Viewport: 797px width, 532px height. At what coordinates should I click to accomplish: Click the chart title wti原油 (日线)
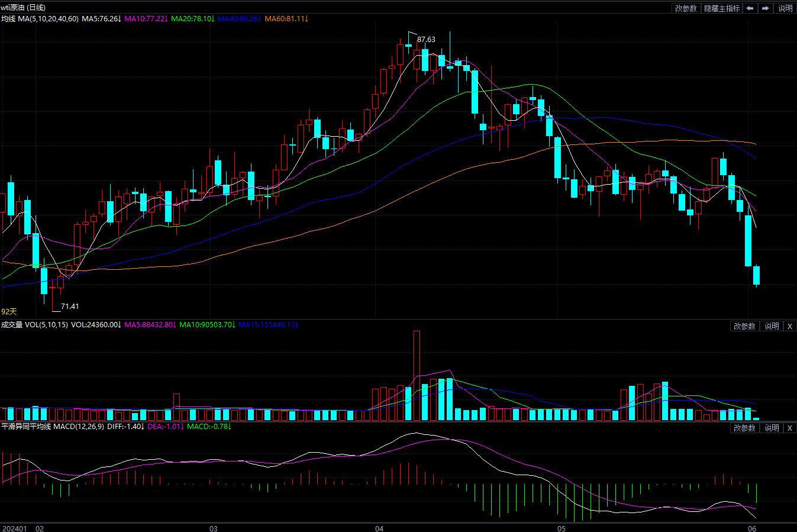(23, 8)
